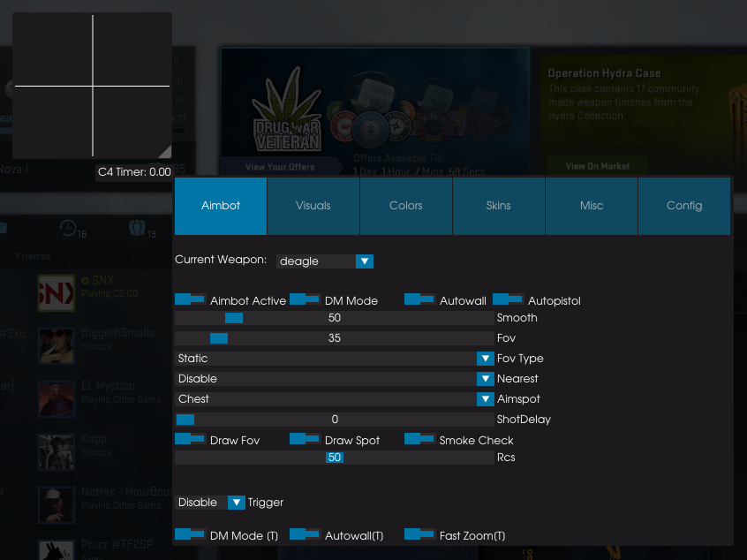The image size is (747, 560).
Task: Open El_Mystico friend avatar
Action: click(x=57, y=399)
